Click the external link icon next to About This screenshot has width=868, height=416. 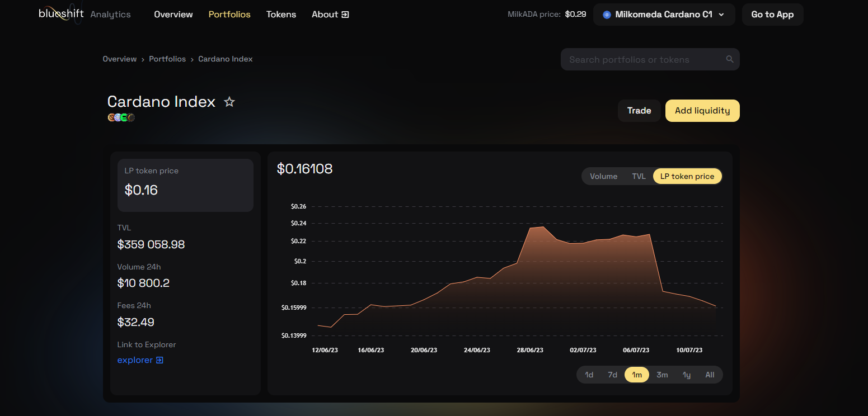pos(345,15)
